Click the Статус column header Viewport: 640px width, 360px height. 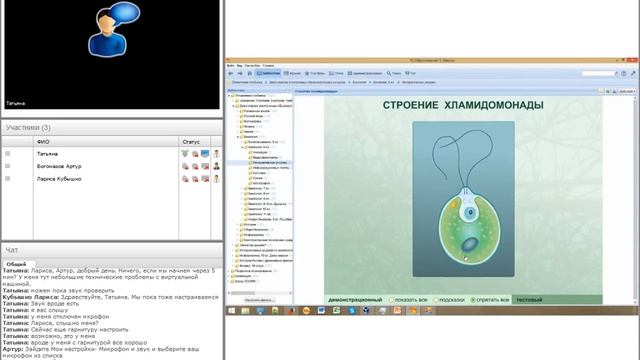[195, 142]
